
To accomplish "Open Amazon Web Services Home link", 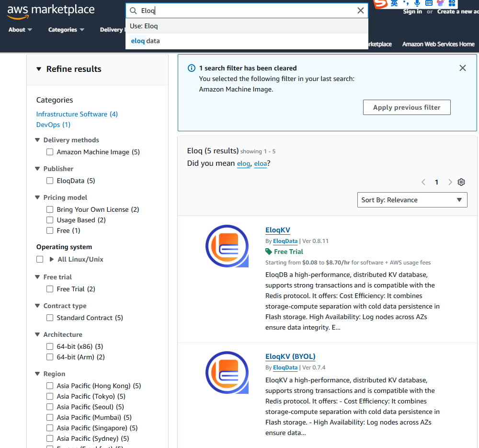I will [438, 44].
